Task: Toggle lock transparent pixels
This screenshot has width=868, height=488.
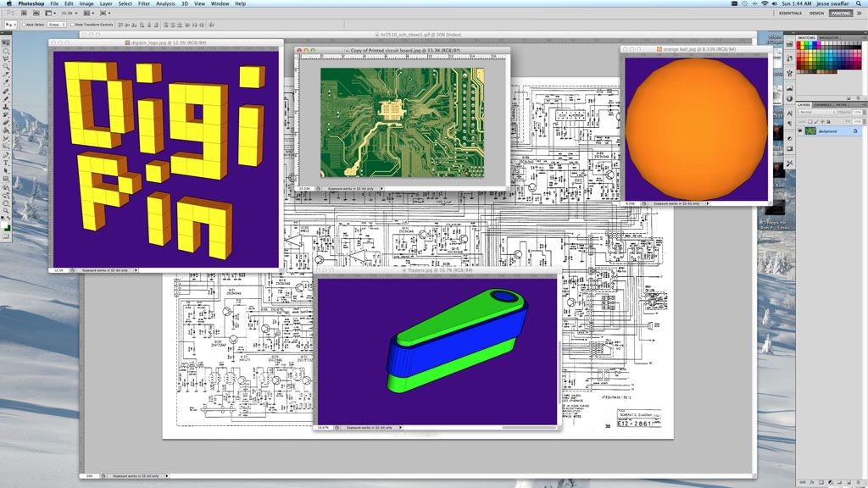Action: coord(810,122)
